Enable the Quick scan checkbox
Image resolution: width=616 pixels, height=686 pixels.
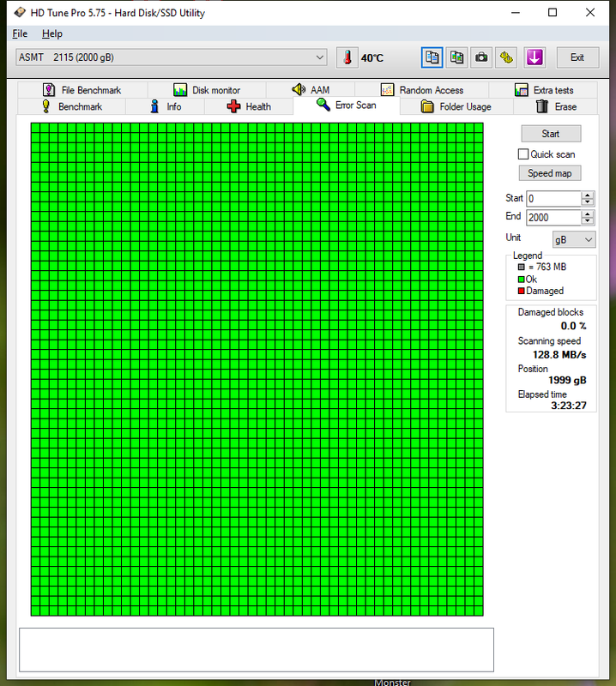tap(522, 154)
